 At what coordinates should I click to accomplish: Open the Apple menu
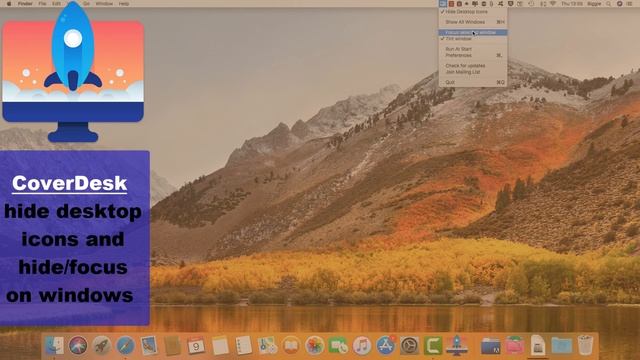pos(9,4)
